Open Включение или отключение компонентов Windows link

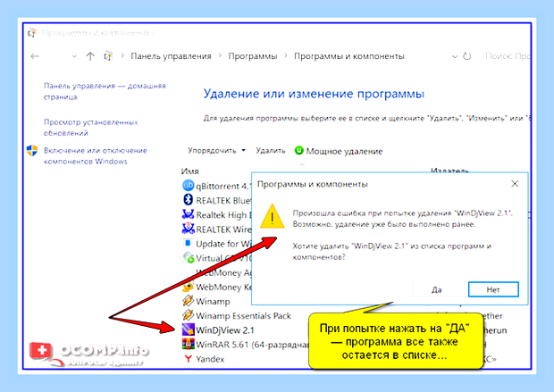(95, 155)
